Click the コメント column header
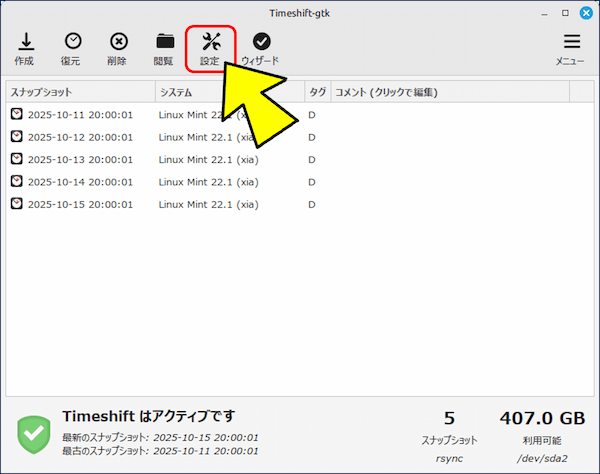 point(450,92)
